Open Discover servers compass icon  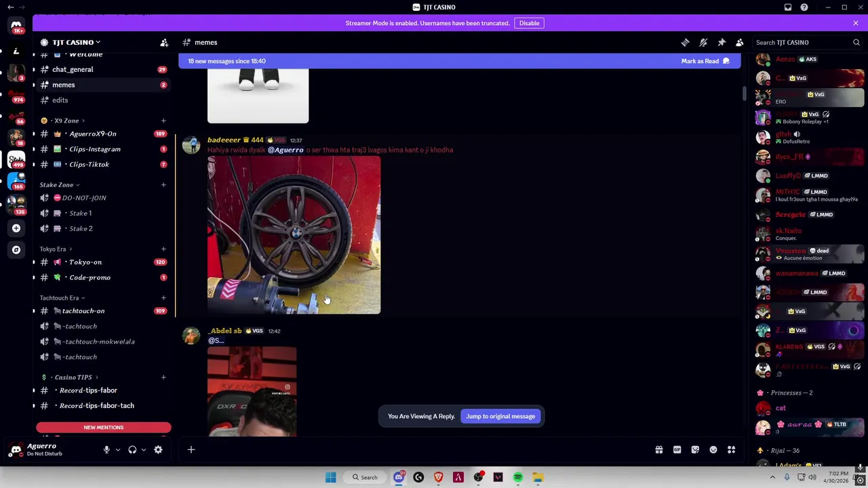tap(16, 249)
